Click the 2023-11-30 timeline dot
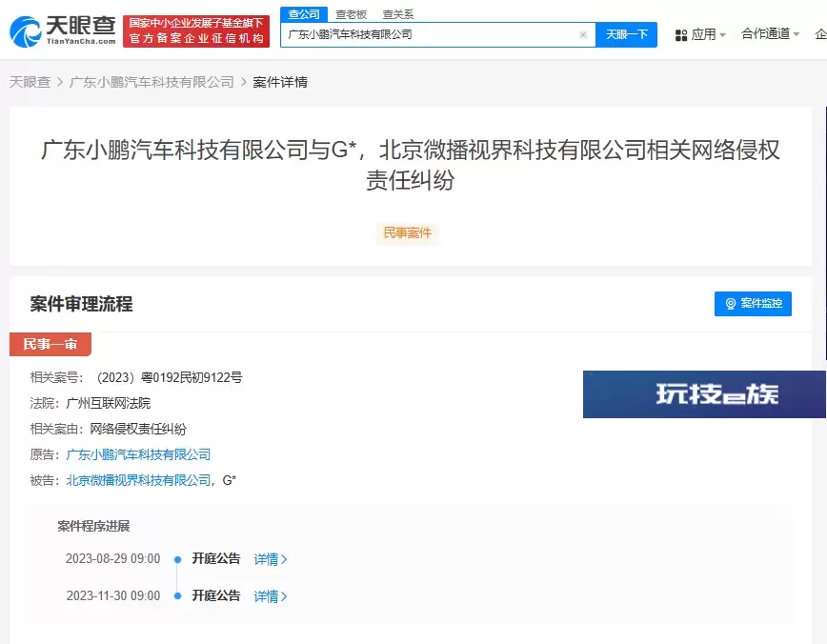The height and width of the screenshot is (644, 827). click(178, 596)
